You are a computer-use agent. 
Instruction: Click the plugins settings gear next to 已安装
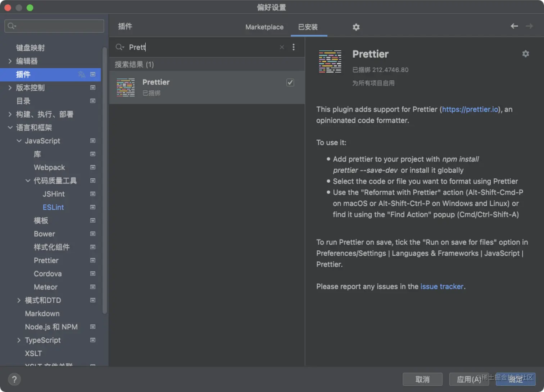pos(356,27)
